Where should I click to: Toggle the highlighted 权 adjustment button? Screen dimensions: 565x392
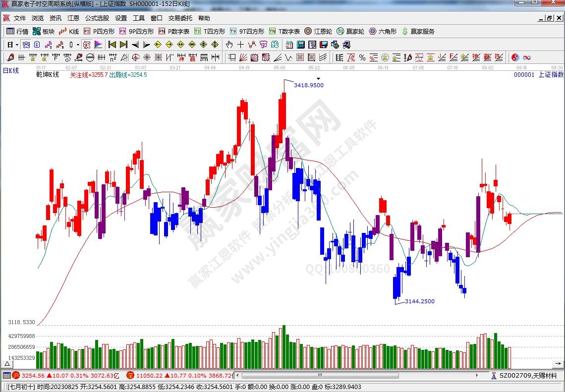point(87,45)
